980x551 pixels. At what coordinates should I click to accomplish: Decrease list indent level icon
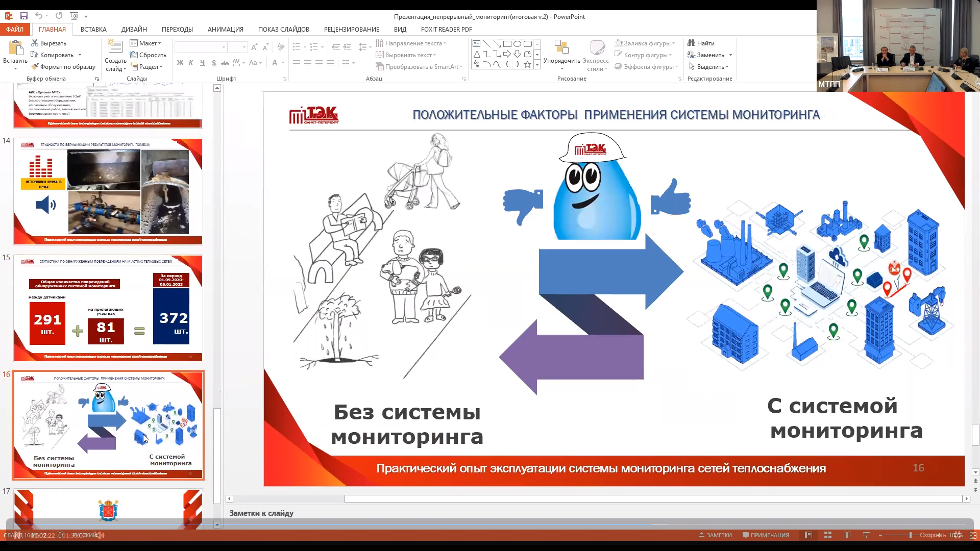[335, 47]
